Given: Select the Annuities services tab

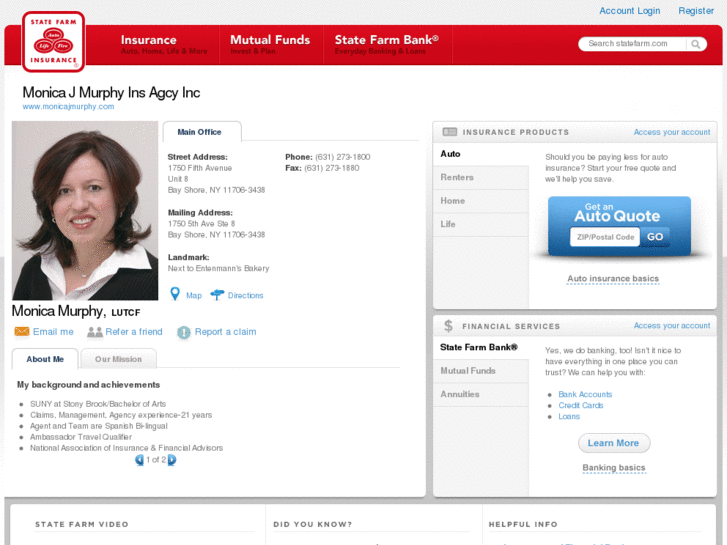Looking at the screenshot, I should click(481, 394).
